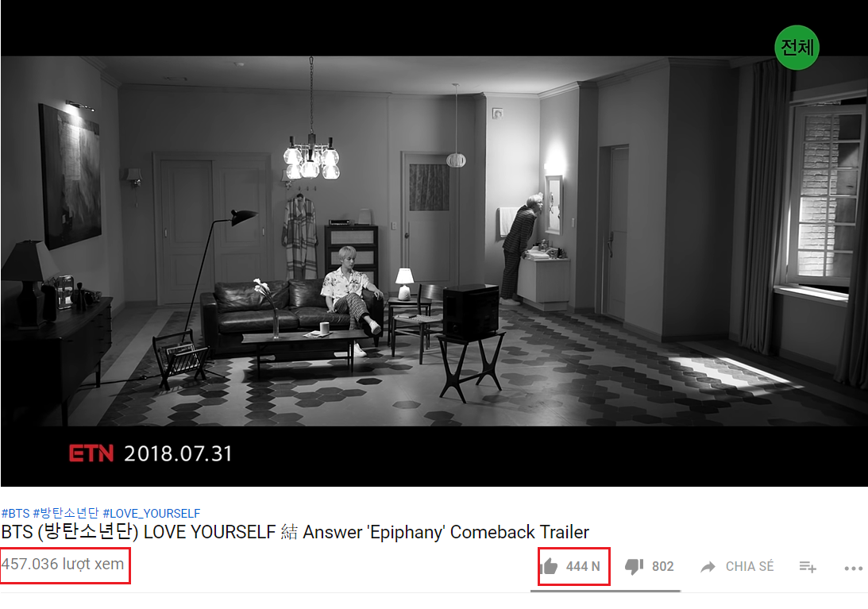The height and width of the screenshot is (609, 868).
Task: Click the thumbs-up like icon
Action: pyautogui.click(x=549, y=566)
